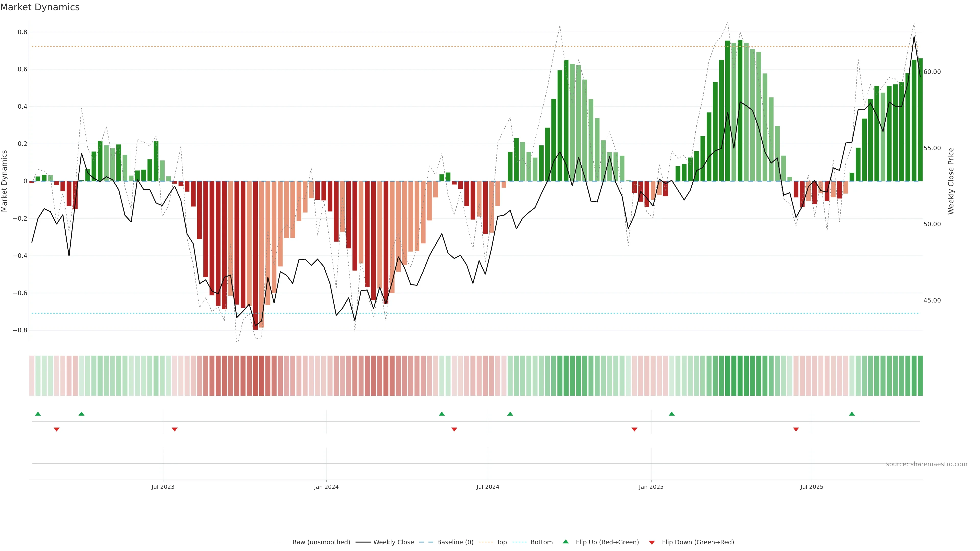Click the darkest red heatmap strip cell
This screenshot has height=551, width=980.
pyautogui.click(x=255, y=376)
